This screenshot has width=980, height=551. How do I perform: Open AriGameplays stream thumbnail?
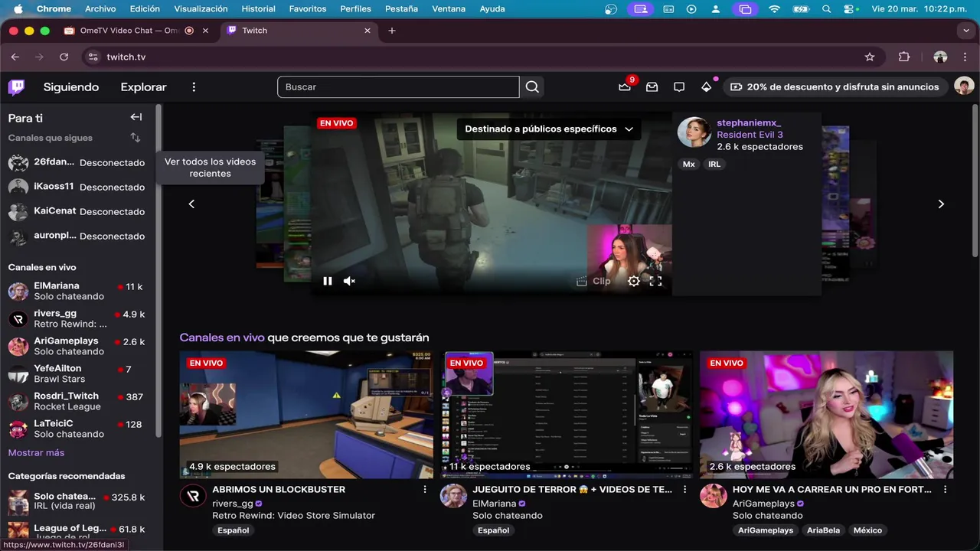click(x=826, y=415)
